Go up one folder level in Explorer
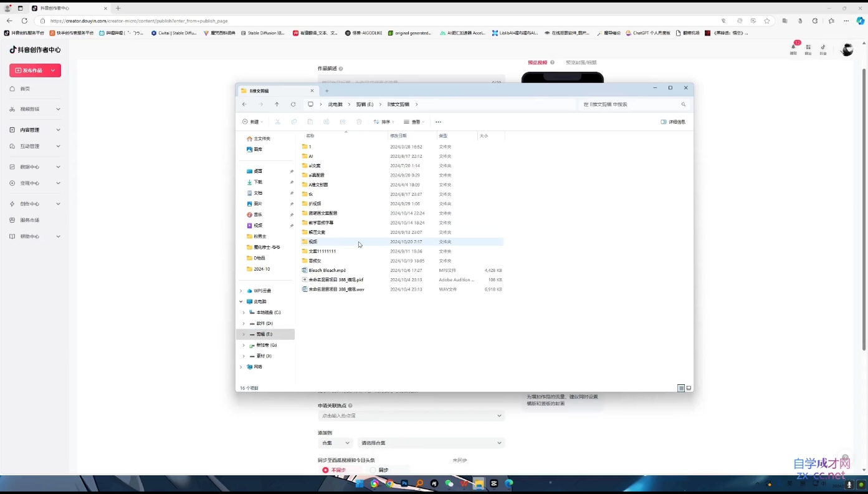The width and height of the screenshot is (868, 494). pos(277,104)
